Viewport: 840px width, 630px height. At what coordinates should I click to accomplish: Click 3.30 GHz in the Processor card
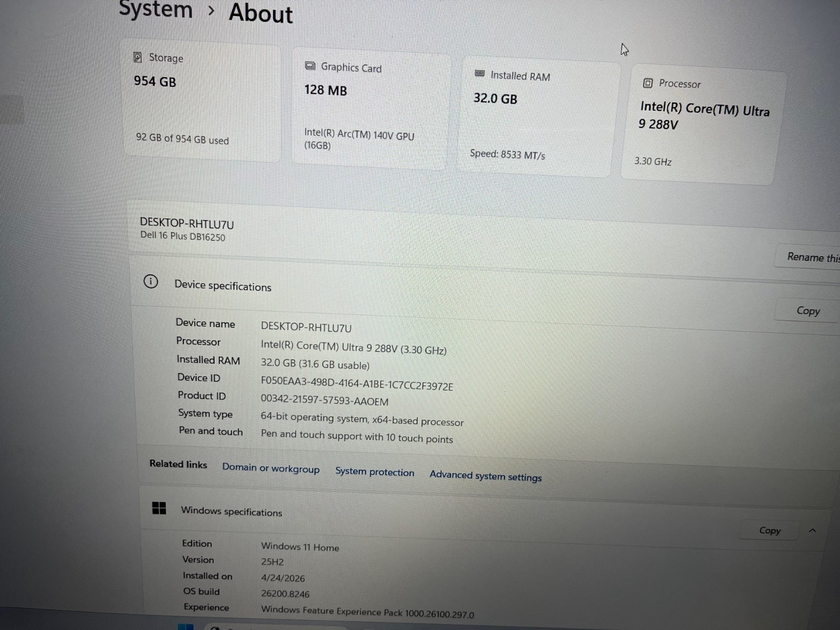click(x=653, y=161)
